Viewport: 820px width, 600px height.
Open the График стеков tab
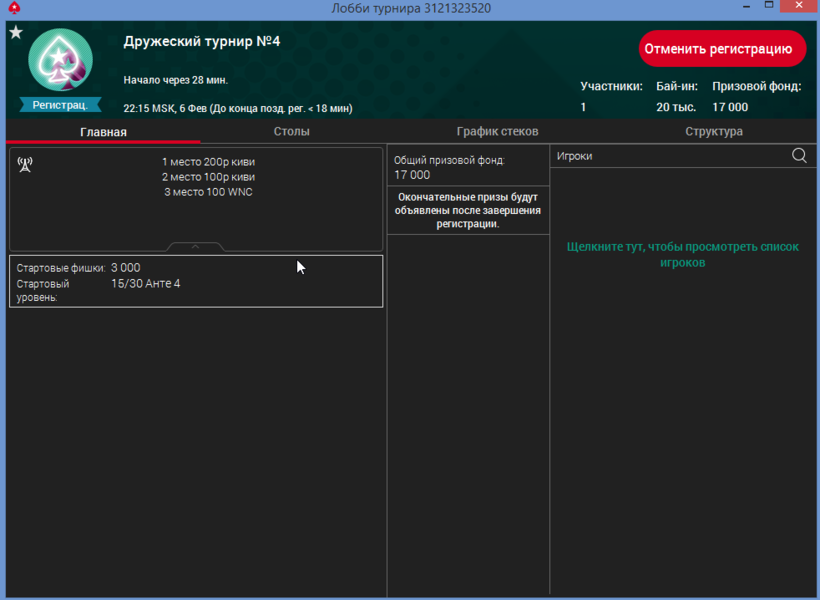(x=497, y=132)
